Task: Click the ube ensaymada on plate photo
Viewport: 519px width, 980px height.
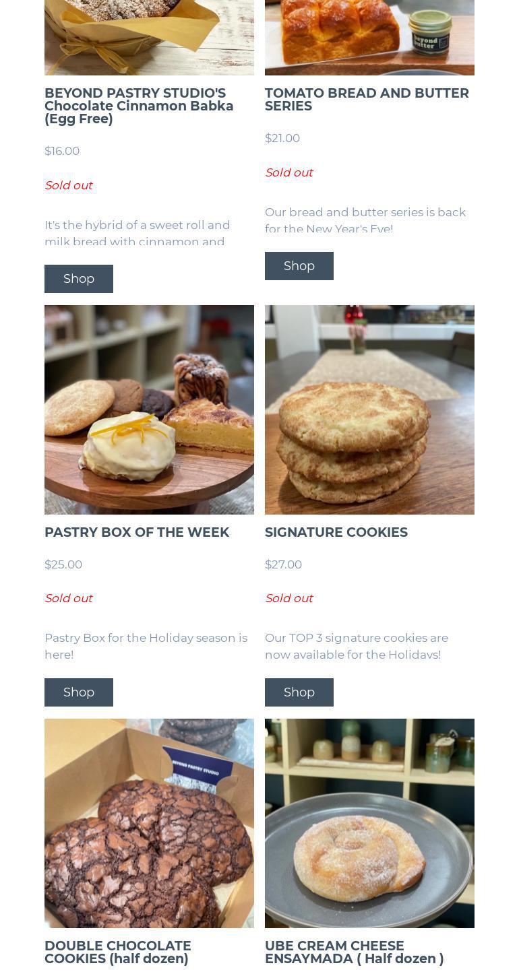Action: click(x=369, y=823)
